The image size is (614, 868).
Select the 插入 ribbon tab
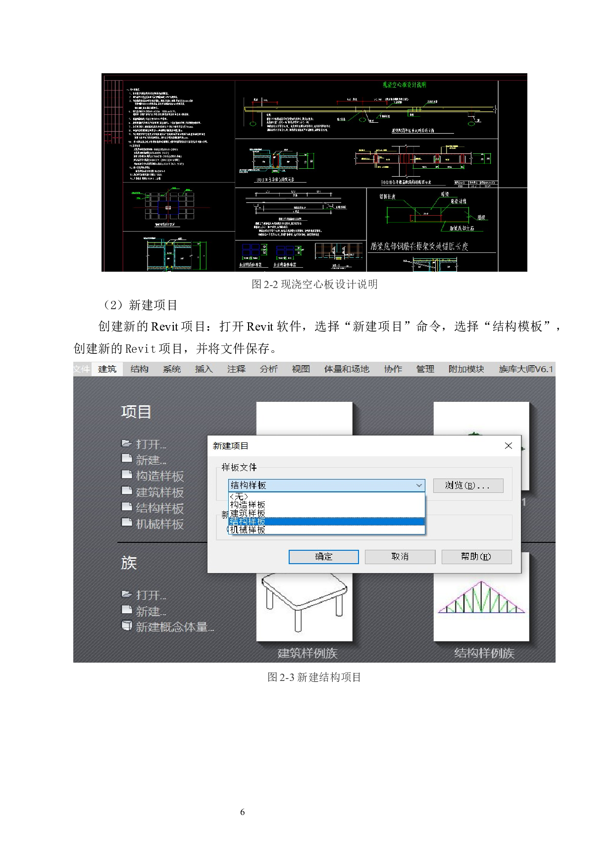click(204, 369)
